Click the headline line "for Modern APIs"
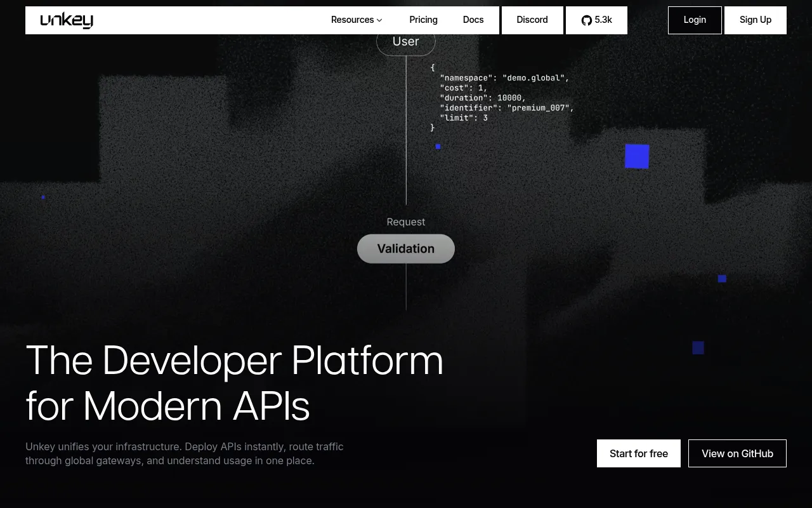Image resolution: width=812 pixels, height=508 pixels. tap(168, 406)
